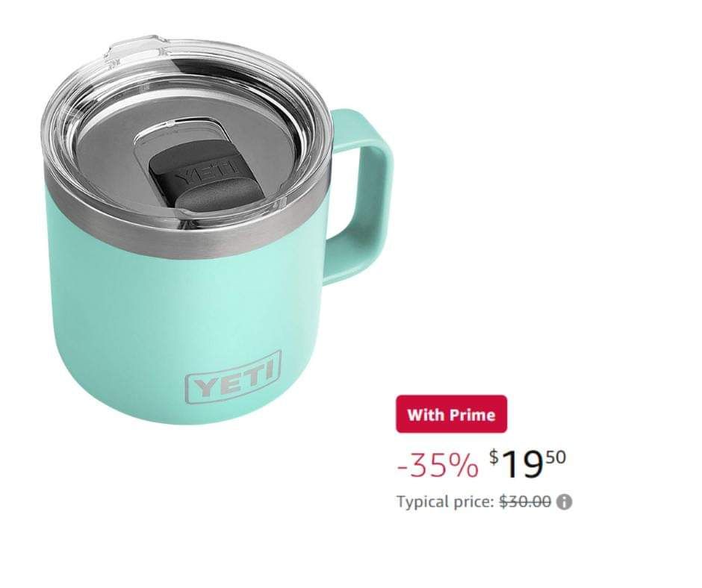702x588 pixels.
Task: Click the superscript 50 cents in the price
Action: [x=556, y=457]
